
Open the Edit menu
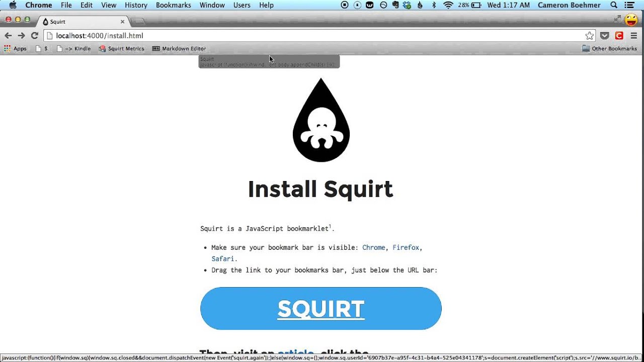click(87, 5)
